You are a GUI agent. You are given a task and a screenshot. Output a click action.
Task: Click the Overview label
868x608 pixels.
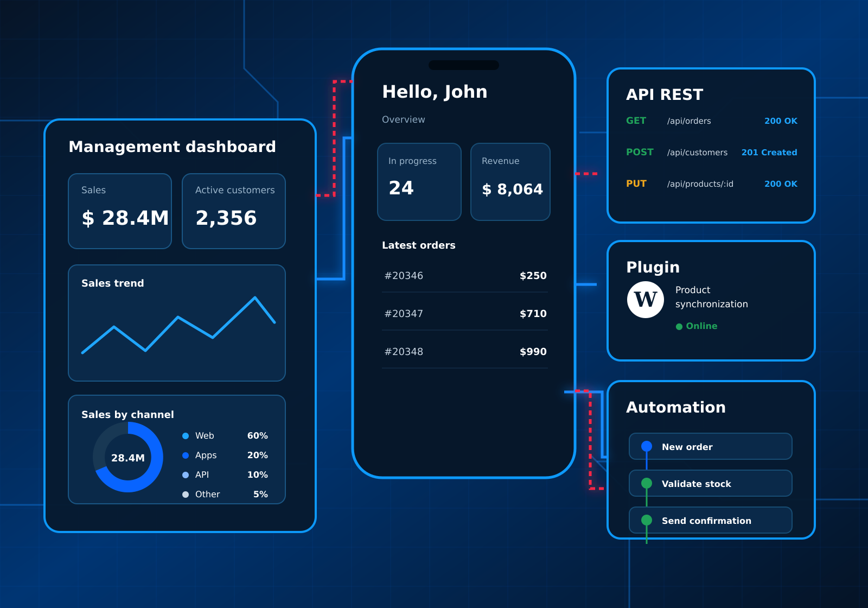404,119
